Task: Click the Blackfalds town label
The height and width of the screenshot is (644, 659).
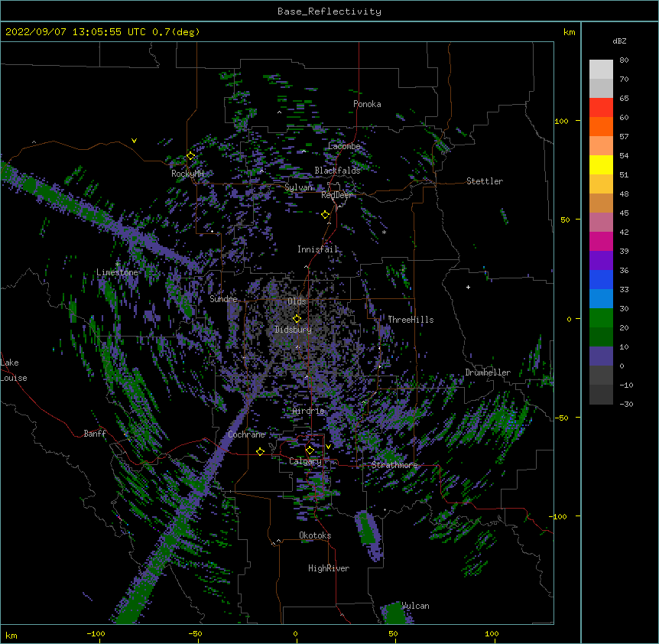Action: point(337,171)
